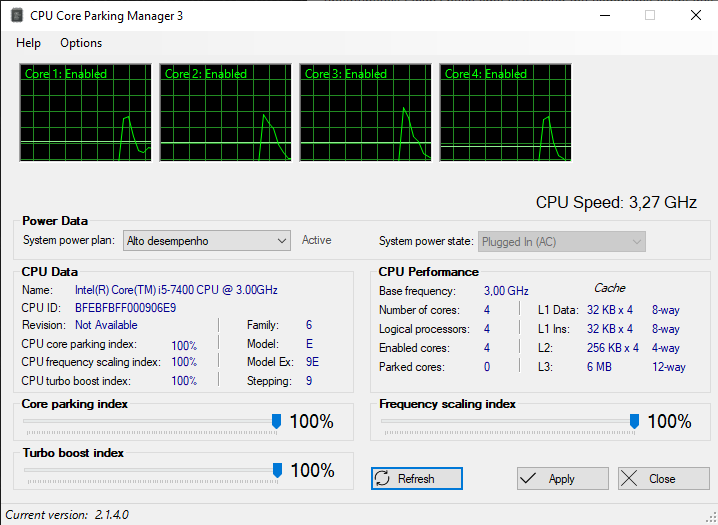Expand the System power plan dropdown

pyautogui.click(x=206, y=241)
